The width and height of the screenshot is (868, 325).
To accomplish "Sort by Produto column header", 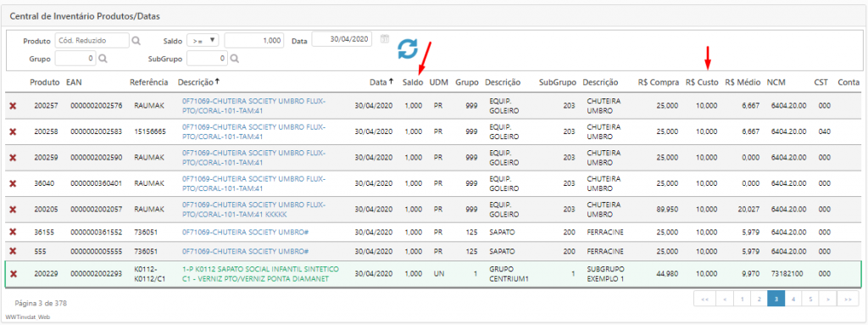I will (x=44, y=82).
